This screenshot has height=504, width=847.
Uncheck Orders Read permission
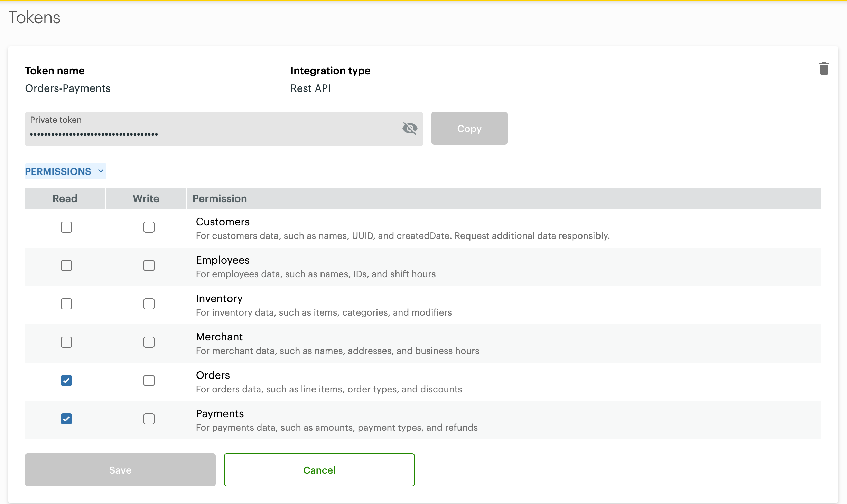(66, 381)
